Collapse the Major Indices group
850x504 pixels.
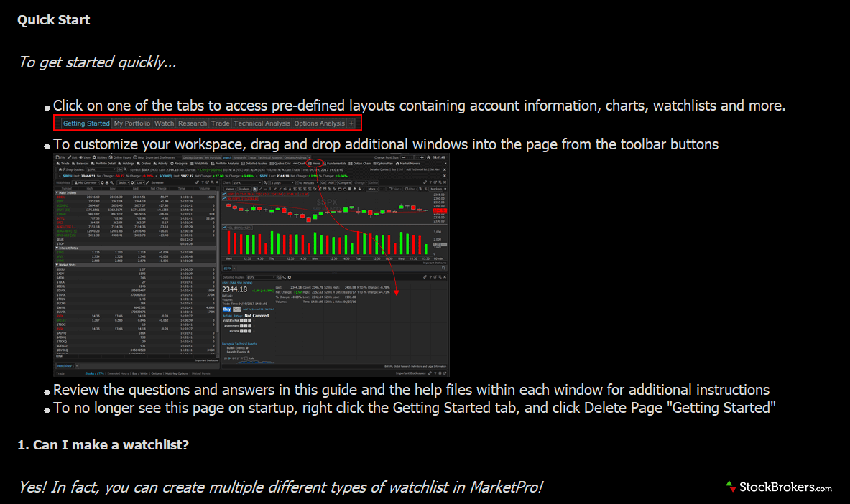[x=57, y=193]
